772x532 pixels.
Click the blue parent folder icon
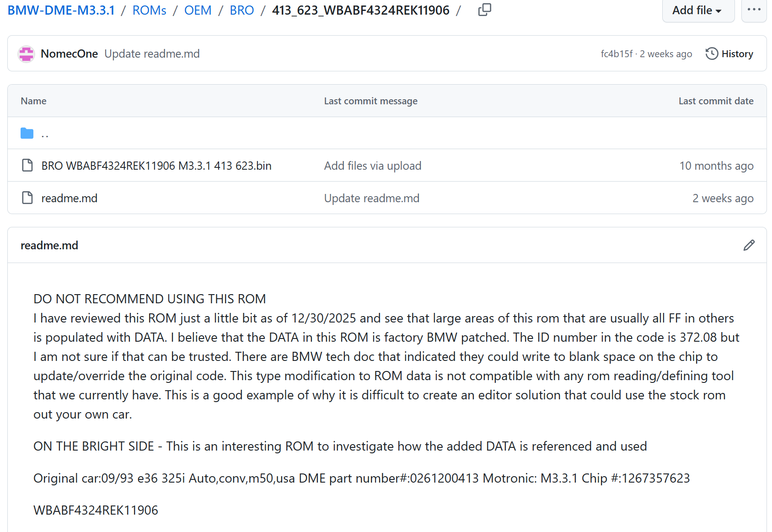point(27,133)
